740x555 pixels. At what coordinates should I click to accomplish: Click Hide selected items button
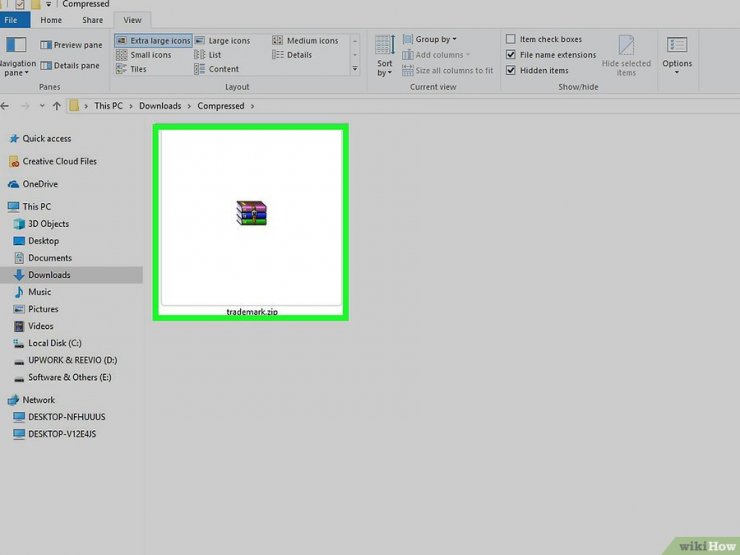point(626,56)
